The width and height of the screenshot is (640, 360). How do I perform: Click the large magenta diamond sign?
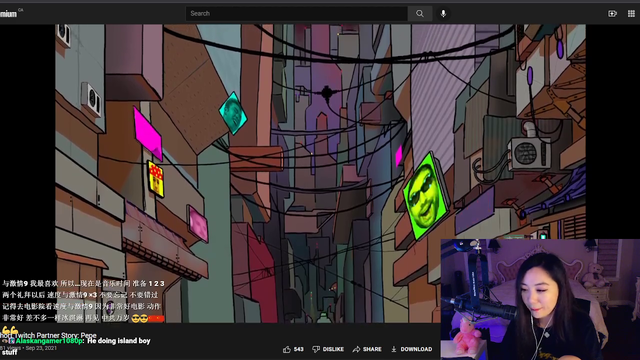click(x=147, y=133)
